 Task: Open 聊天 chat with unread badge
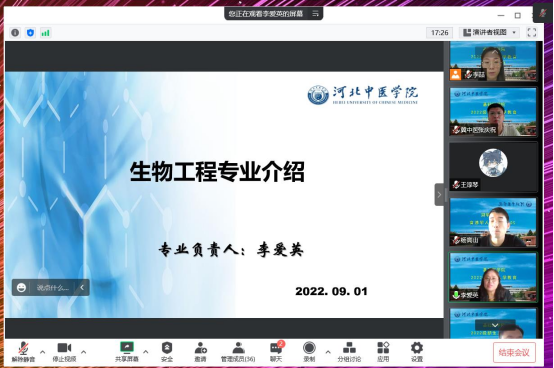[x=276, y=351]
